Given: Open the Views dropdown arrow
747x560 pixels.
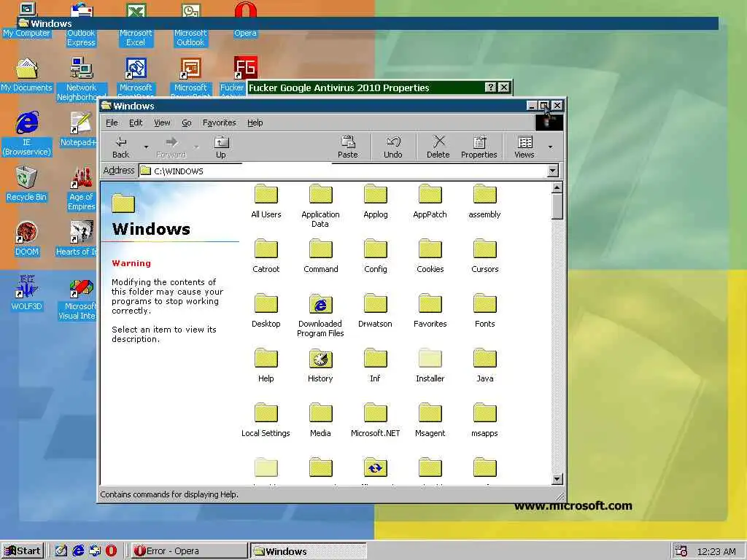Looking at the screenshot, I should 550,147.
